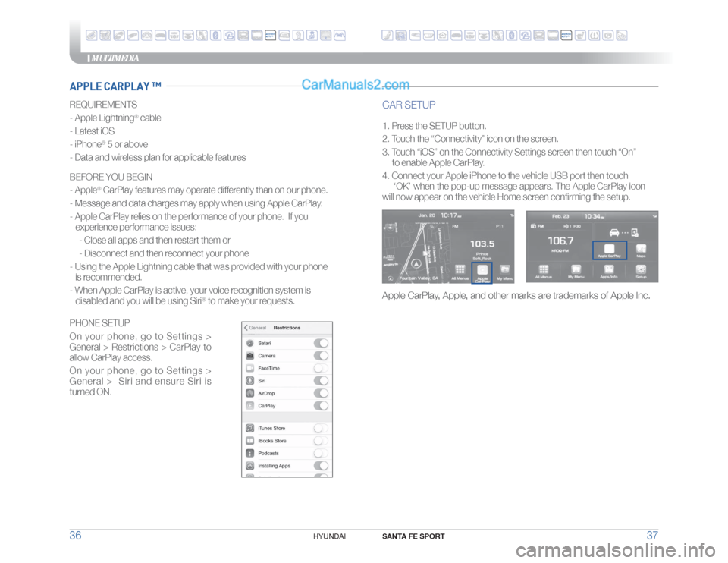Screen dimensions: 728x563
Task: Enable the iTunes Store switch
Action: coord(321,428)
